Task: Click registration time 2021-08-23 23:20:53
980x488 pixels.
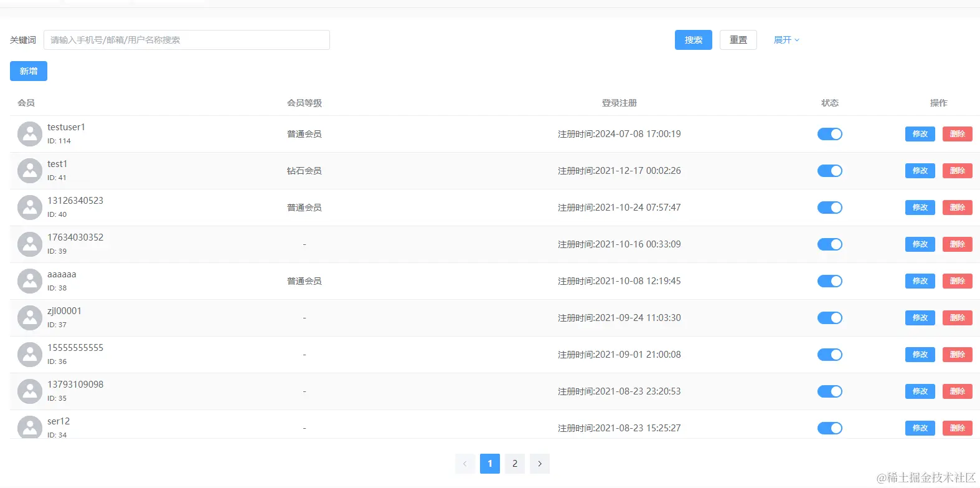Action: click(x=620, y=391)
